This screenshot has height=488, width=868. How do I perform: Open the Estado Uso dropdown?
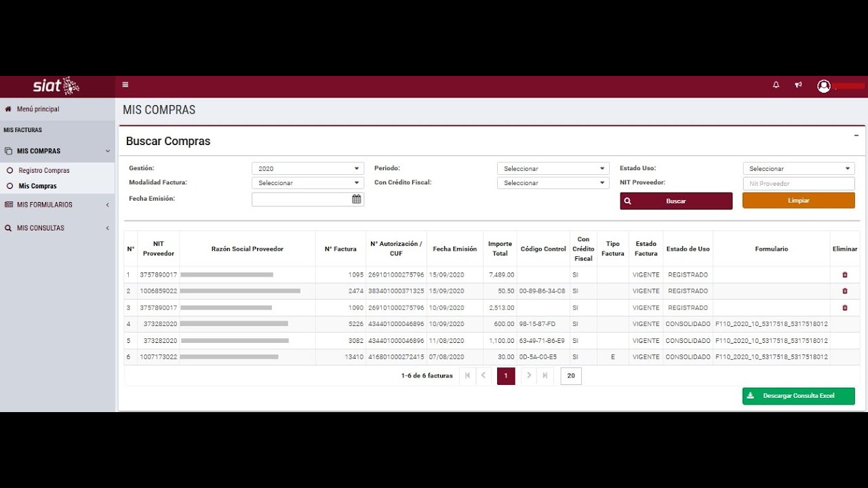[x=799, y=169]
